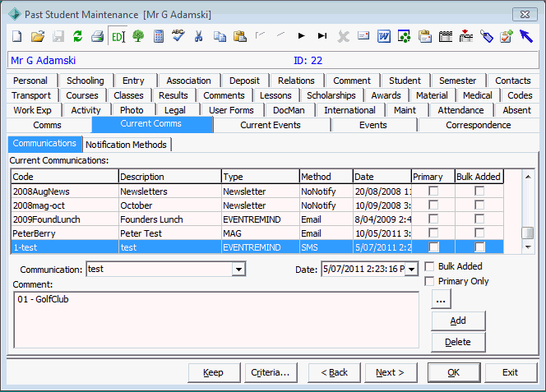Enable the Primary Only checkbox

430,281
